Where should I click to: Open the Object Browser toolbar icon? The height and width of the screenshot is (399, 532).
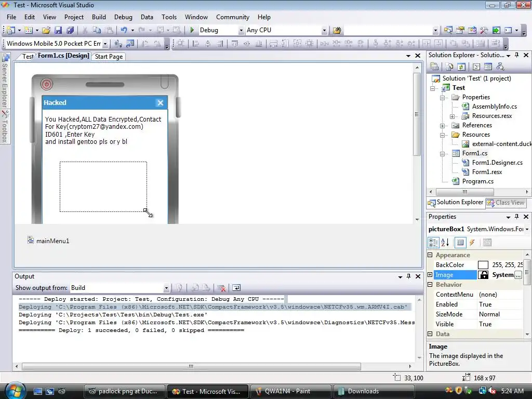point(472,30)
